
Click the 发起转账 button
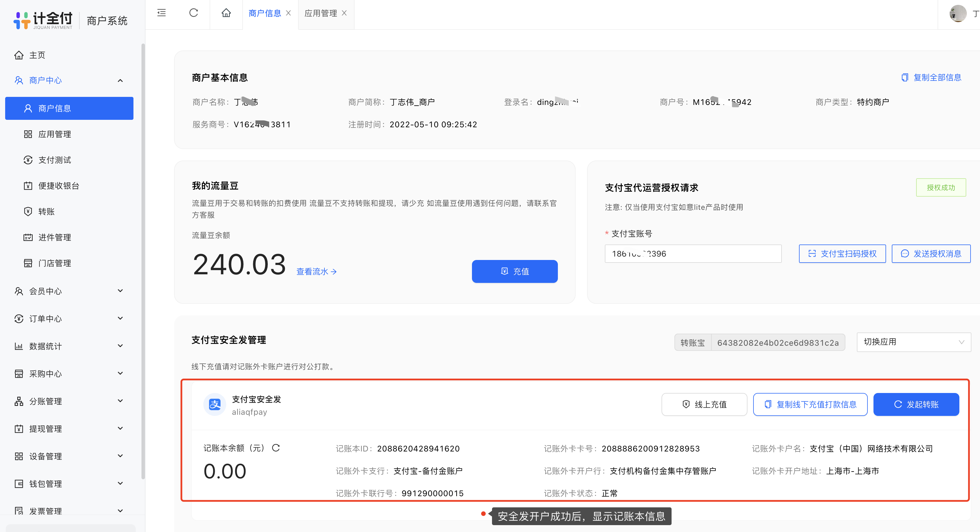pyautogui.click(x=916, y=404)
